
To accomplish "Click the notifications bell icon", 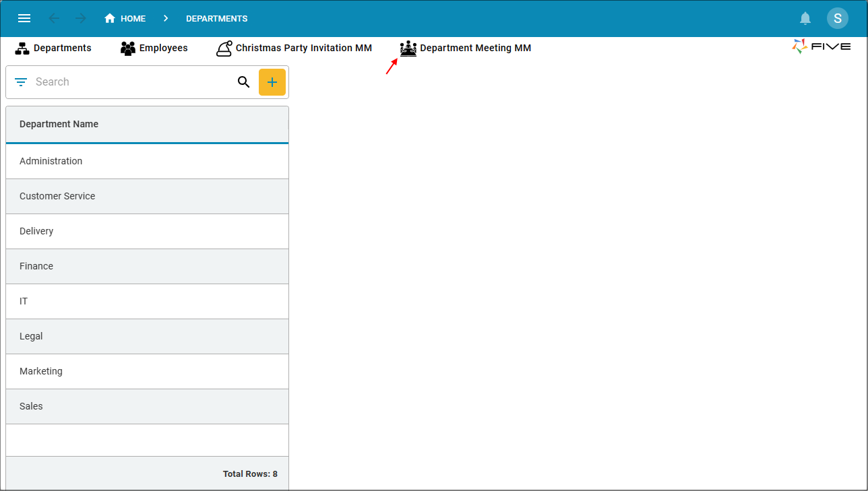I will [x=805, y=18].
